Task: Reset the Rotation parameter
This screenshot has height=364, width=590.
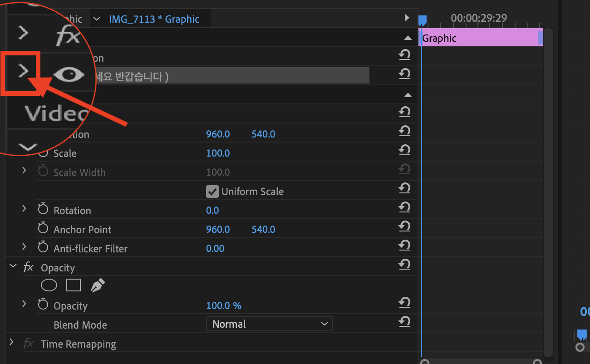Action: pos(404,207)
